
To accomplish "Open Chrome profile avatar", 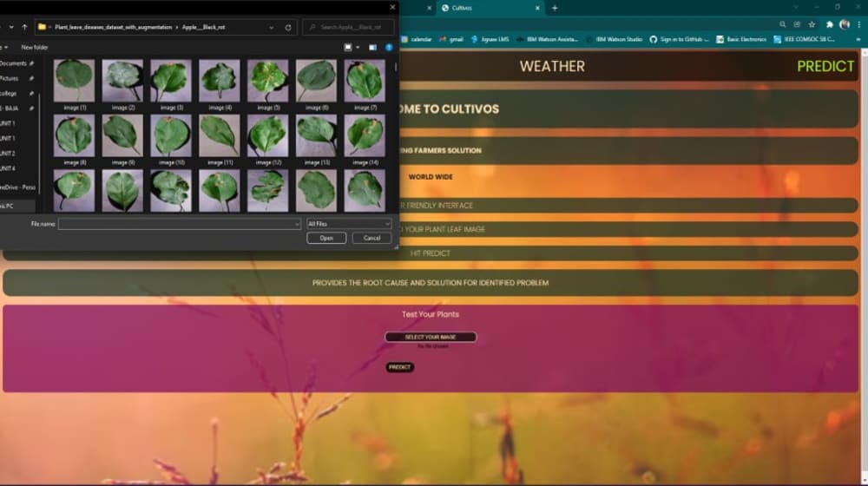I will pyautogui.click(x=845, y=24).
